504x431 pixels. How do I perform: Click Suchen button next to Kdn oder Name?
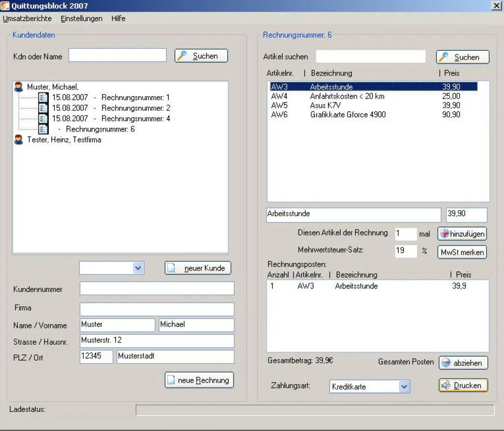[x=201, y=56]
